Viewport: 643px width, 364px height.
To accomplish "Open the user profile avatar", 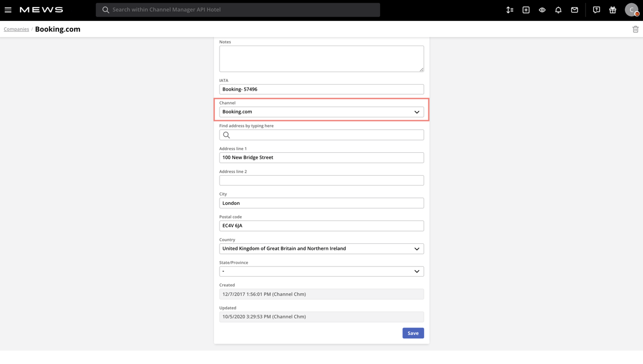I will [x=631, y=9].
